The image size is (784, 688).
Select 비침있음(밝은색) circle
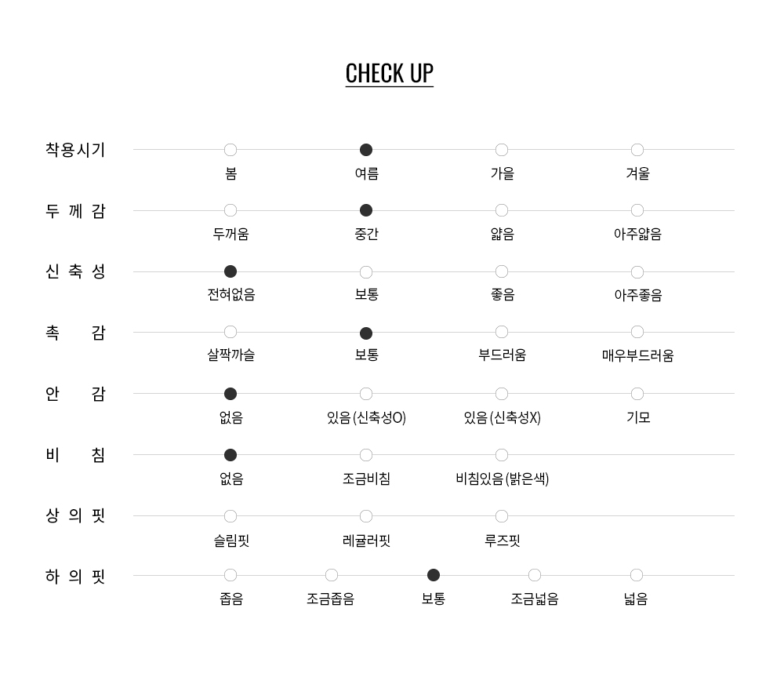pos(502,455)
